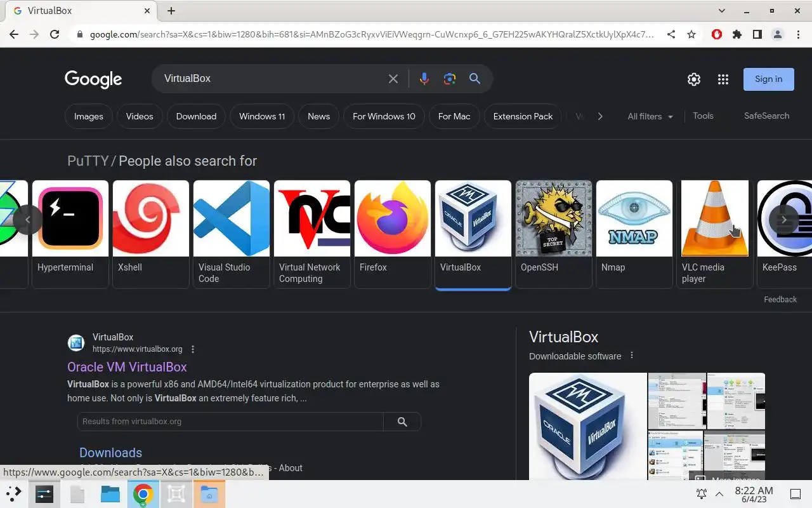
Task: Open the Oracle VM VirtualBox result
Action: point(127,367)
